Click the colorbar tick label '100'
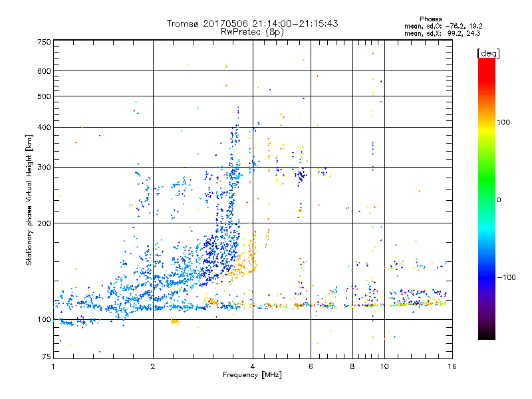 (x=503, y=122)
